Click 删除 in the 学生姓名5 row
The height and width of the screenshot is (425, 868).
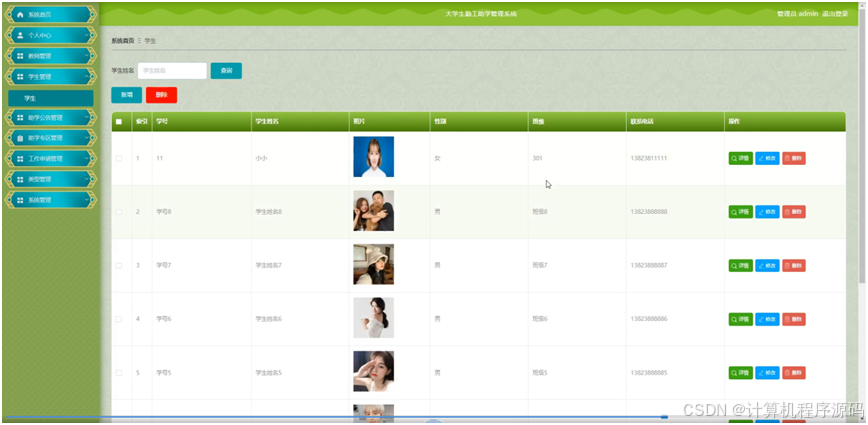coord(793,373)
